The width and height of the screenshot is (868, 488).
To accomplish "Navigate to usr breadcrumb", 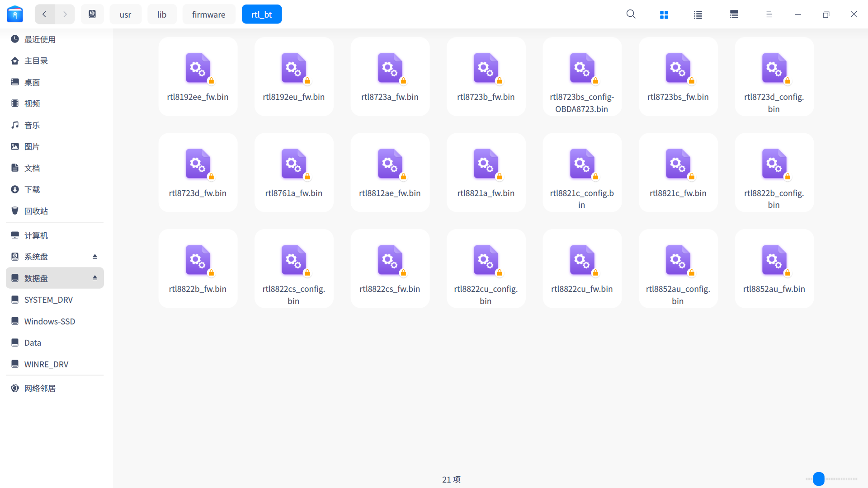I will coord(125,14).
